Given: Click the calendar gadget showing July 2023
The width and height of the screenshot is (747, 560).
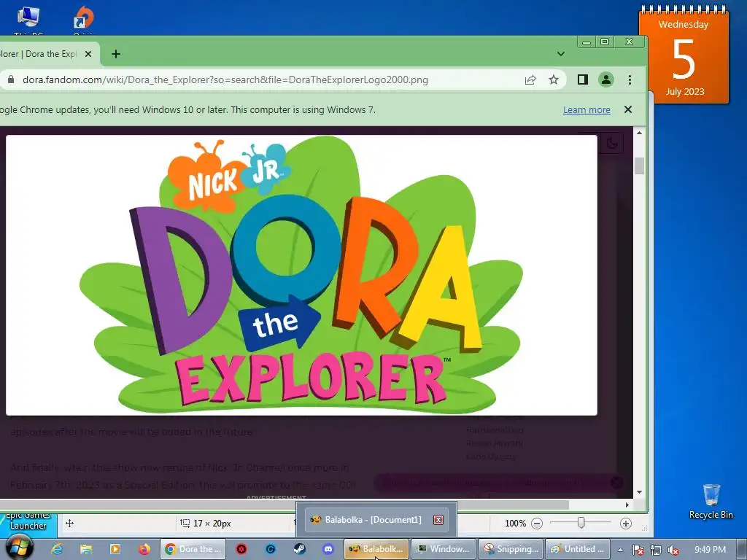Looking at the screenshot, I should coord(684,55).
